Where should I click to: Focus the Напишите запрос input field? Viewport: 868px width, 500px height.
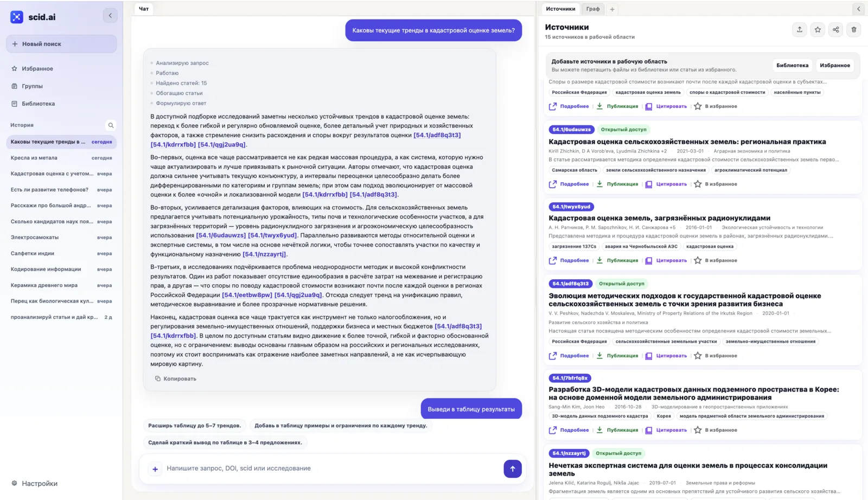pos(332,469)
